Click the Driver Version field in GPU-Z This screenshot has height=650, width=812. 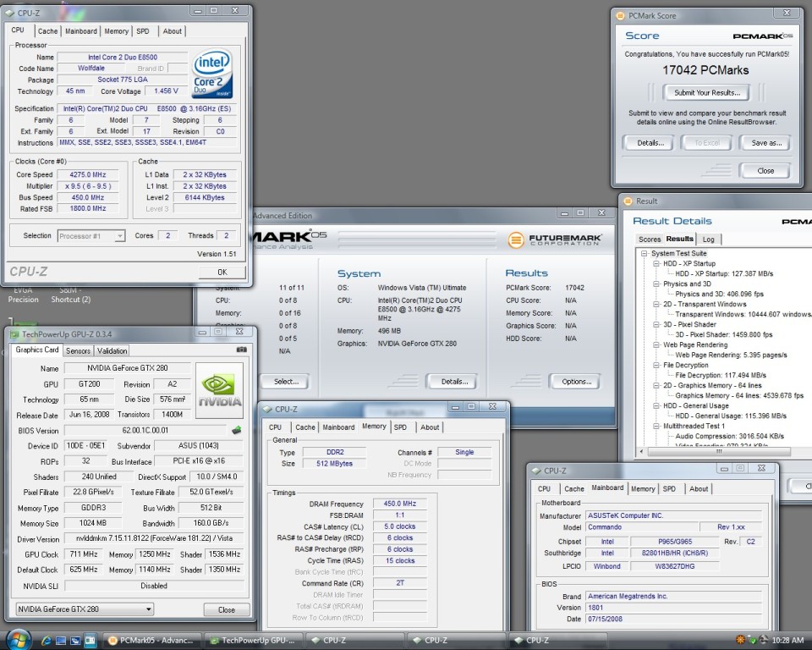[154, 538]
